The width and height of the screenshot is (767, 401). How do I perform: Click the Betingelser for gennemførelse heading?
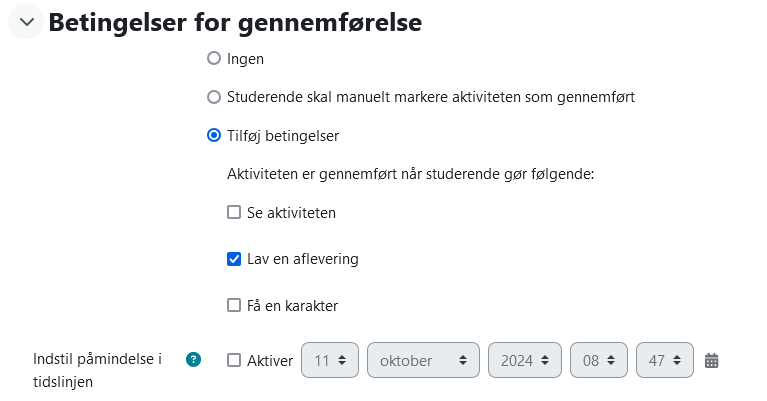point(235,22)
